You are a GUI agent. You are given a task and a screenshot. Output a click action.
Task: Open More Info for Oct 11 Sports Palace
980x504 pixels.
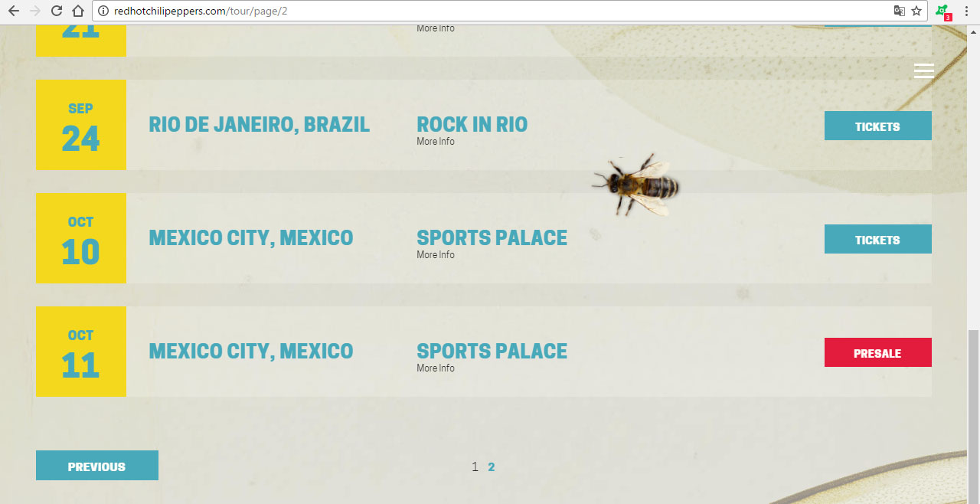click(436, 368)
